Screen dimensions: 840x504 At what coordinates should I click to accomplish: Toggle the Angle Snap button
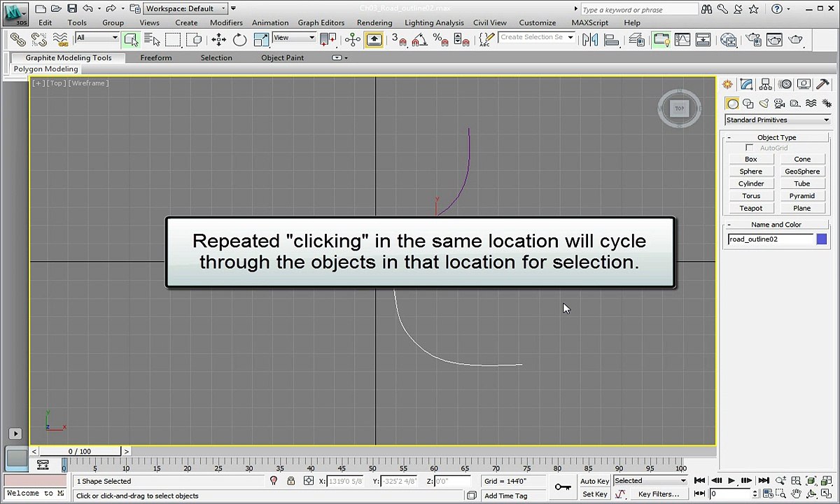pos(419,39)
